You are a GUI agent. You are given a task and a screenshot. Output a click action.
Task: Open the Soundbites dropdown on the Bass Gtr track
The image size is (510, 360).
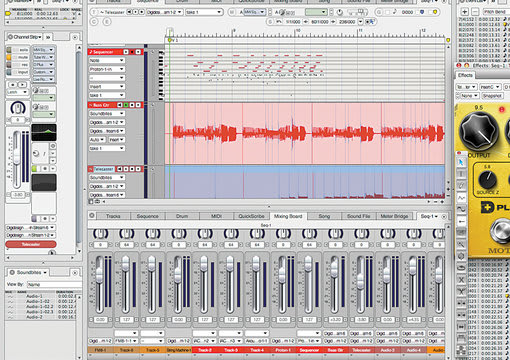coord(107,114)
